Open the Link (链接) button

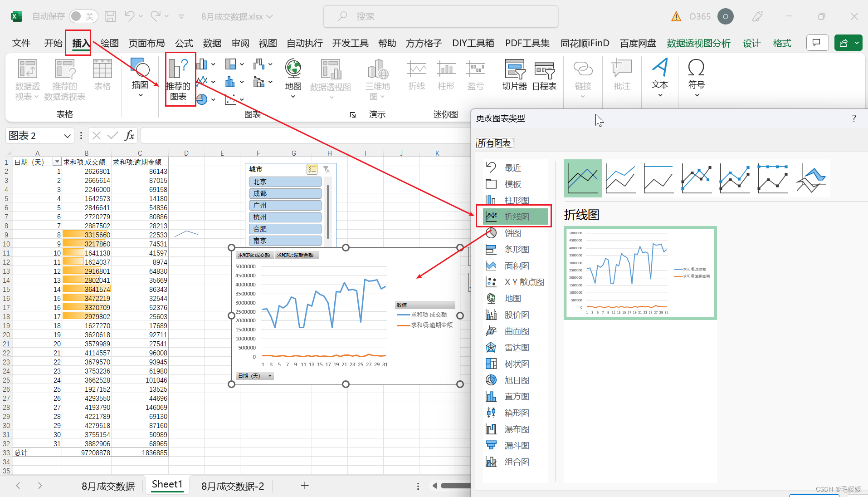coord(583,80)
